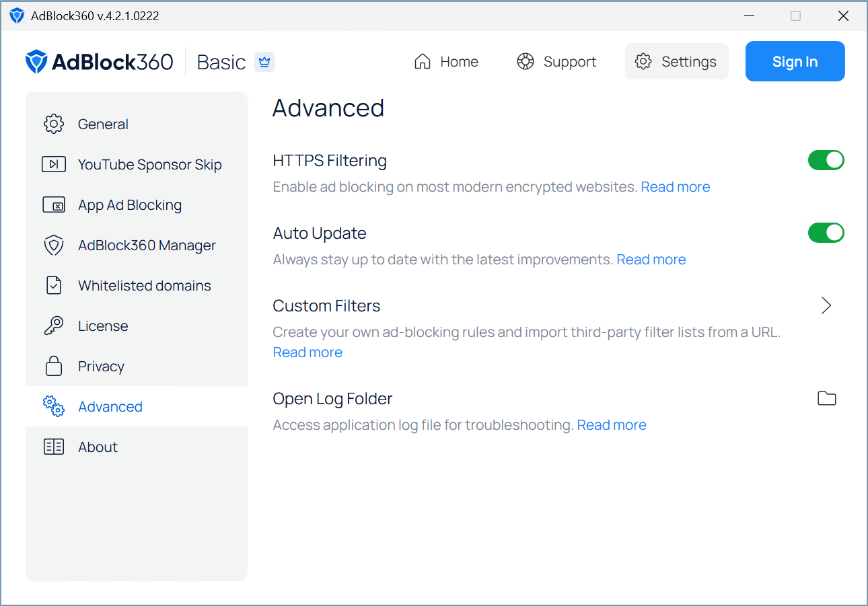Show the Whitelisted domains page

pos(137,285)
